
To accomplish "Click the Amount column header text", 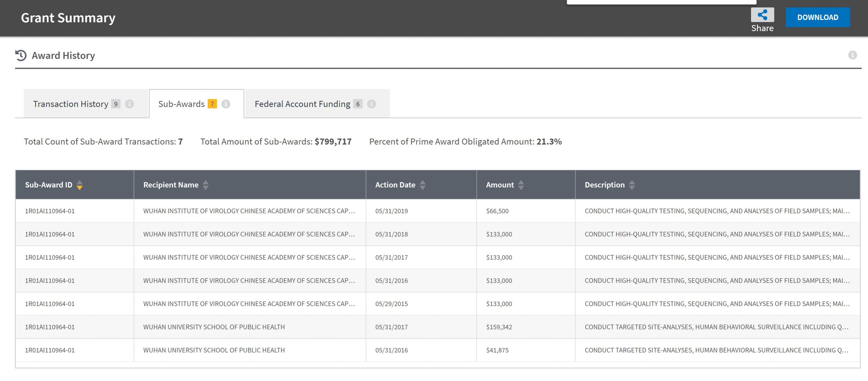I will click(500, 185).
